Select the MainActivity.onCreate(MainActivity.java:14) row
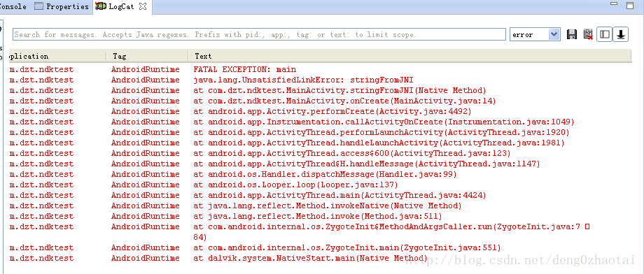Screen dimensions: 644x274 click(x=321, y=101)
